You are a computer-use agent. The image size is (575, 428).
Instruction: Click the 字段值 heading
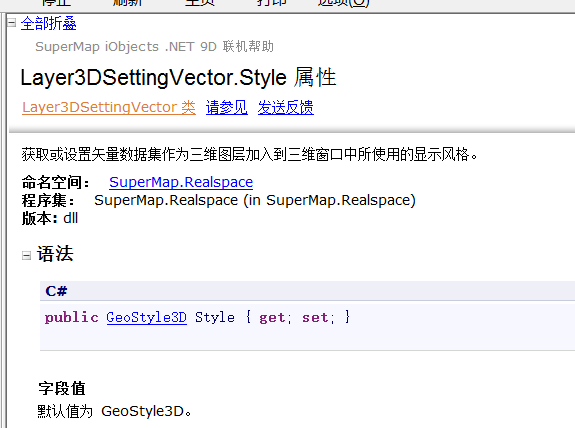[62, 388]
